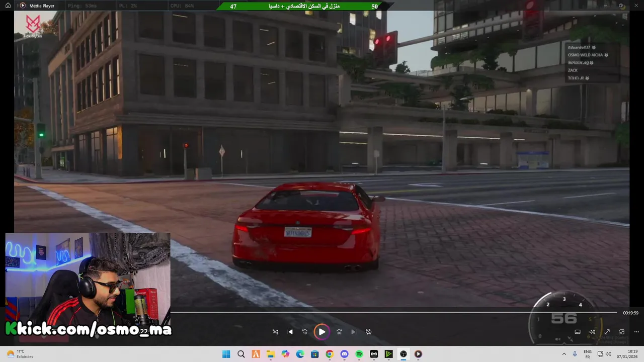Open the volume control
Image resolution: width=644 pixels, height=362 pixels.
[x=592, y=332]
